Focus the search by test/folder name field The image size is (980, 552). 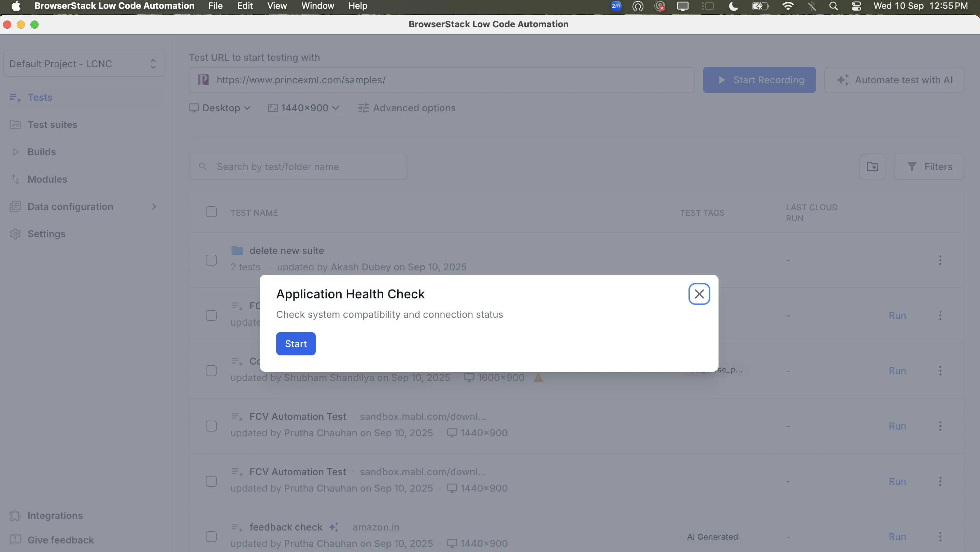click(x=298, y=167)
